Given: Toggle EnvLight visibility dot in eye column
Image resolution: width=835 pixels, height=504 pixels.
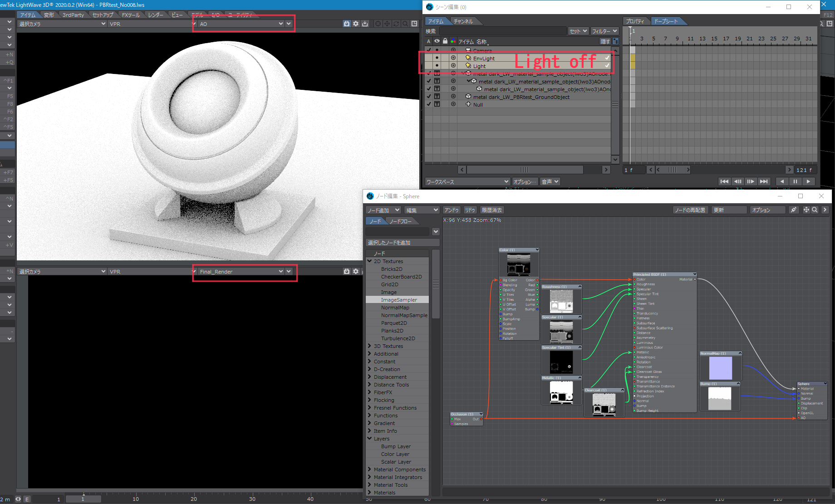Looking at the screenshot, I should pos(437,58).
